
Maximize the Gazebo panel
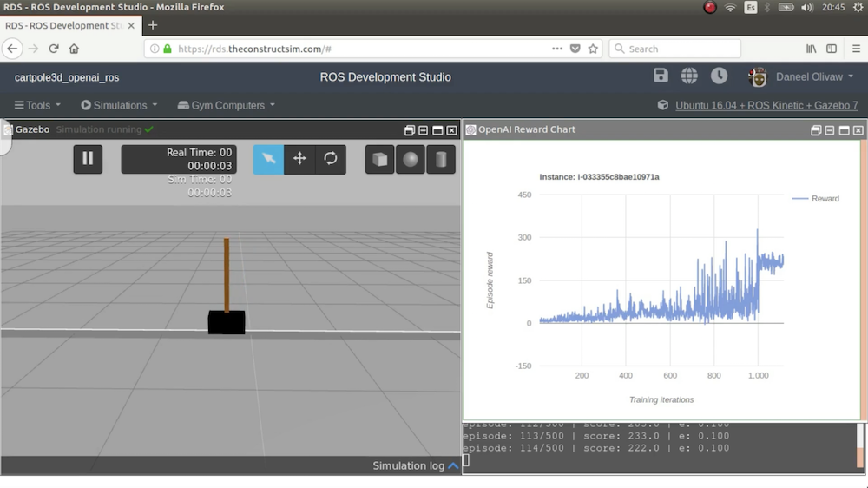click(437, 130)
